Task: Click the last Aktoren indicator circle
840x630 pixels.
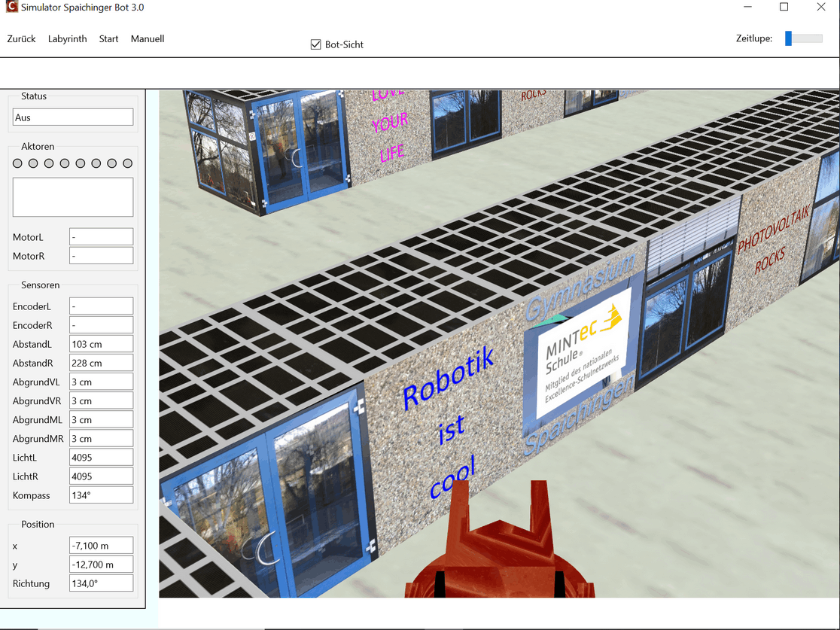Action: coord(127,163)
